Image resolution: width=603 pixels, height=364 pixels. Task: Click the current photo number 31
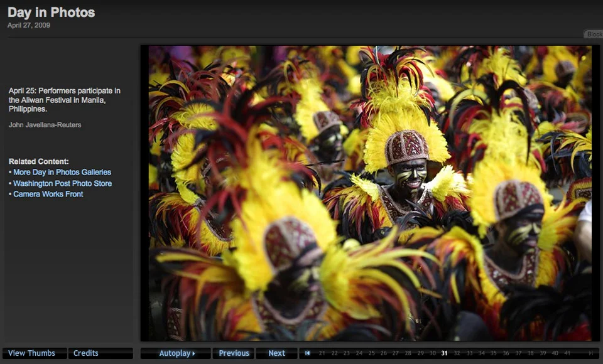point(444,353)
